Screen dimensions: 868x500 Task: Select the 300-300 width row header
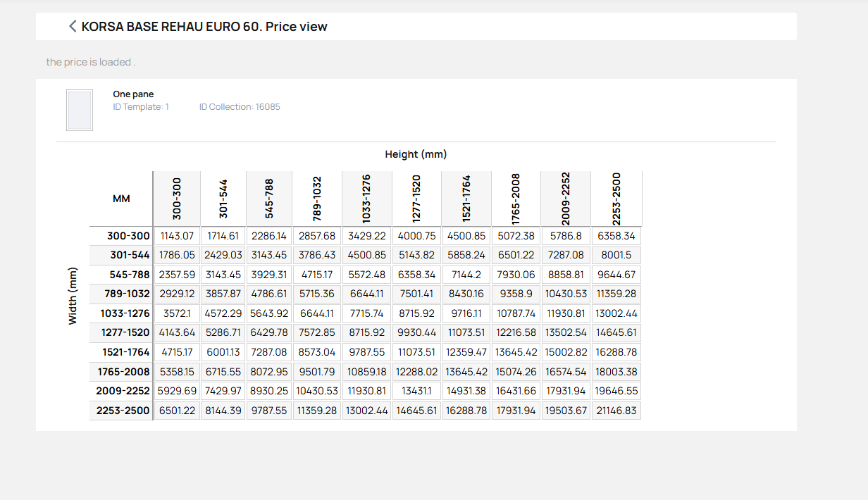pos(121,237)
